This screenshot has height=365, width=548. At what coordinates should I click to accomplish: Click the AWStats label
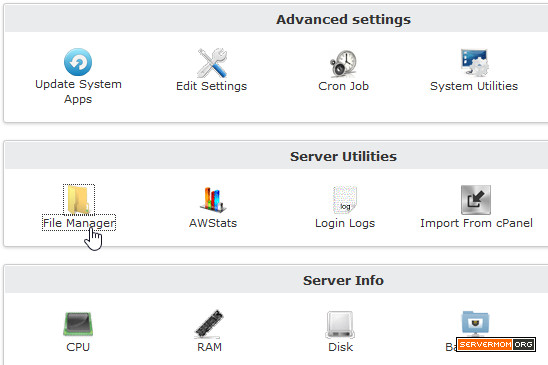coord(213,223)
